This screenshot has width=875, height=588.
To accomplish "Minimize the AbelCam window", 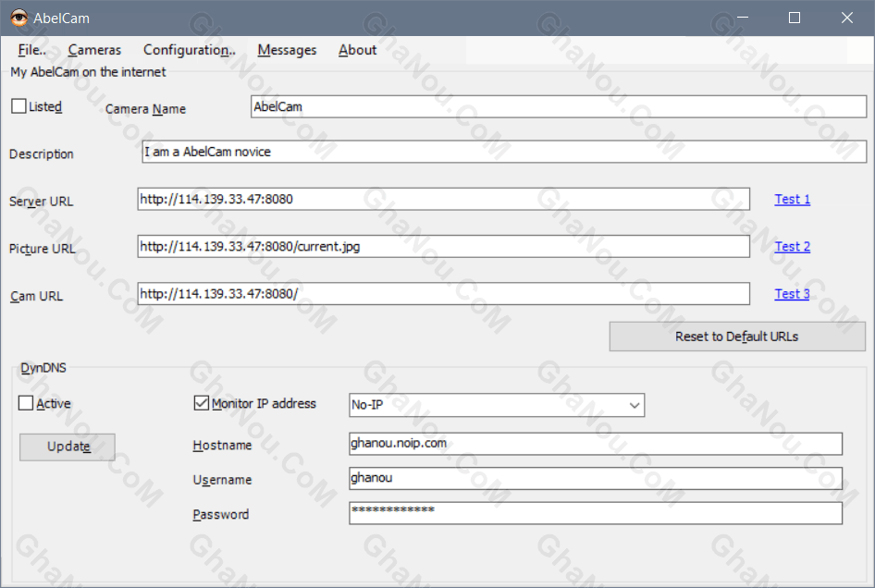I will 742,18.
